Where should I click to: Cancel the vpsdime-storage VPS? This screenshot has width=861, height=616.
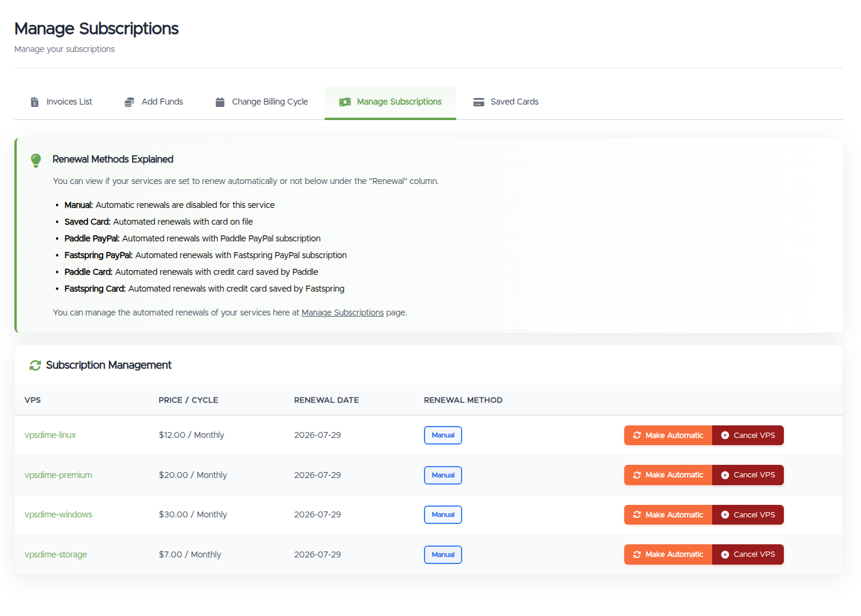(x=748, y=554)
